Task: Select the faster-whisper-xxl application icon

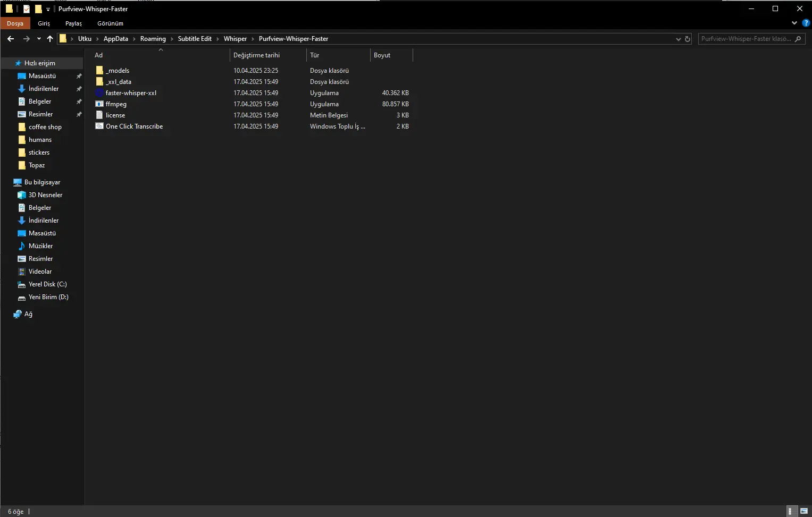Action: coord(99,93)
